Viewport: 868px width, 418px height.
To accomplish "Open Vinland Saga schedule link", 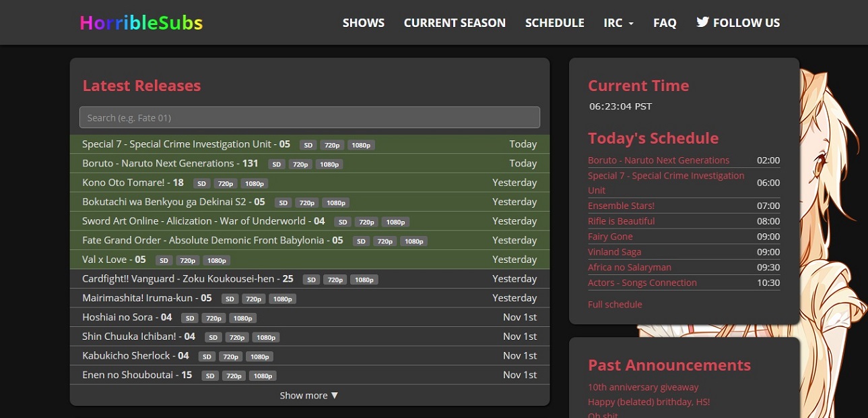I will (x=614, y=251).
